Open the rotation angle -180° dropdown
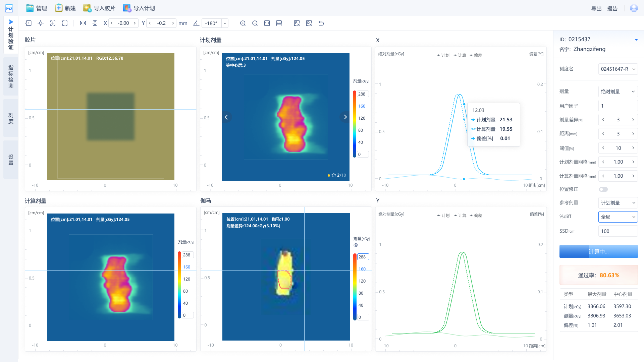 click(224, 23)
